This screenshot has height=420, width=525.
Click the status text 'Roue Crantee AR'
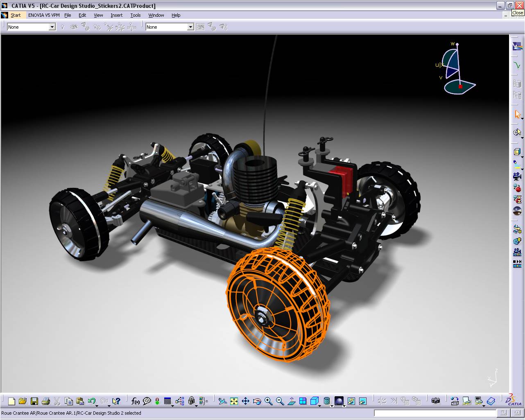(19, 413)
